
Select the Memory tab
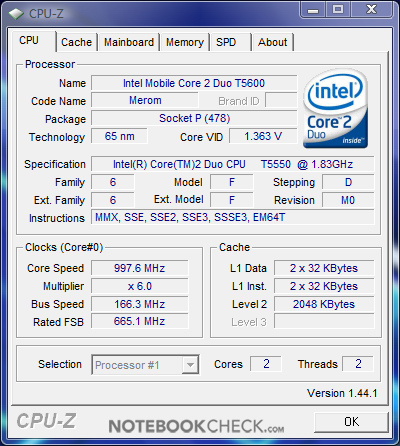click(185, 42)
